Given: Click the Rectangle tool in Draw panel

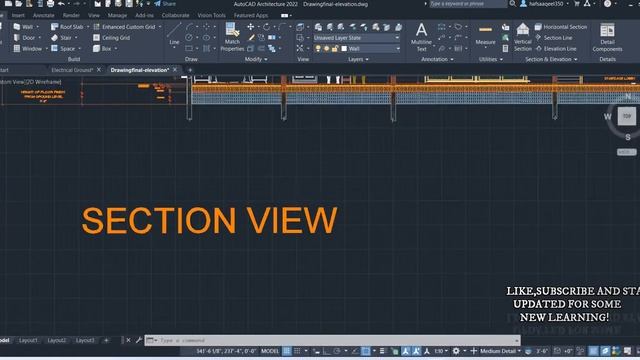Looking at the screenshot, I should (x=189, y=49).
